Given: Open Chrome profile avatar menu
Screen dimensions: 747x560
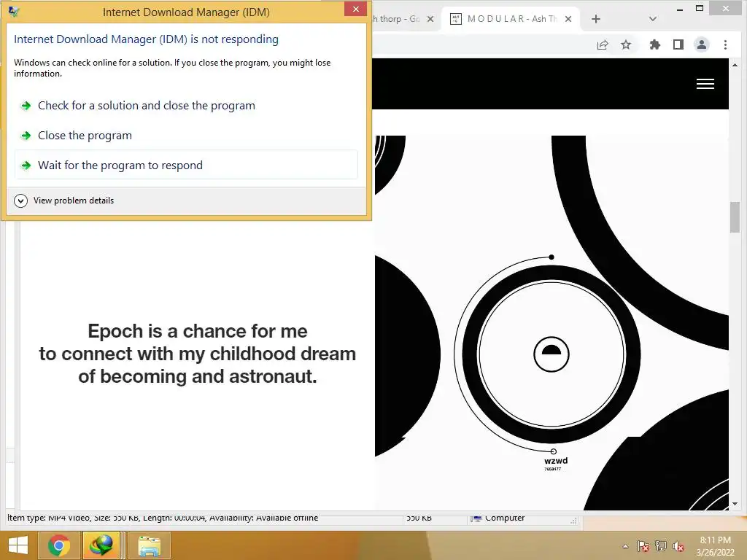Looking at the screenshot, I should (x=702, y=44).
